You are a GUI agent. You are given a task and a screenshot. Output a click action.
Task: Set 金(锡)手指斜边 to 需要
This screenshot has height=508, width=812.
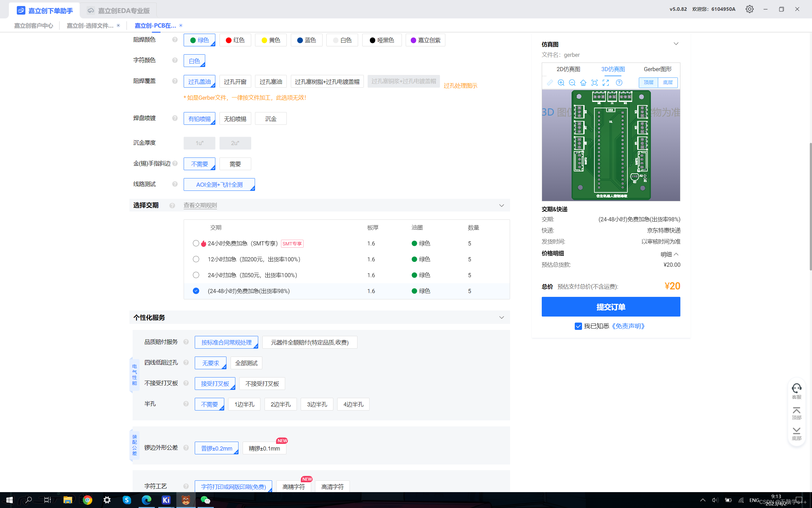click(235, 164)
